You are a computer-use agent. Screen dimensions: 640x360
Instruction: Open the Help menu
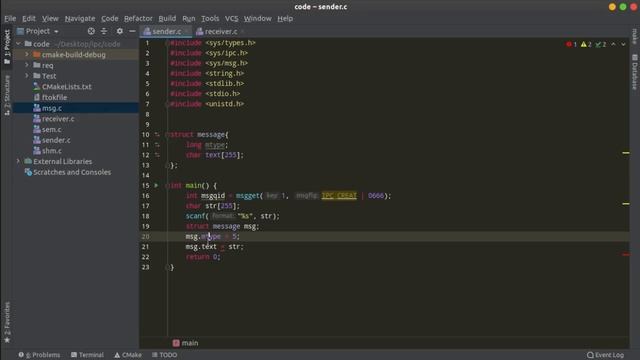285,18
